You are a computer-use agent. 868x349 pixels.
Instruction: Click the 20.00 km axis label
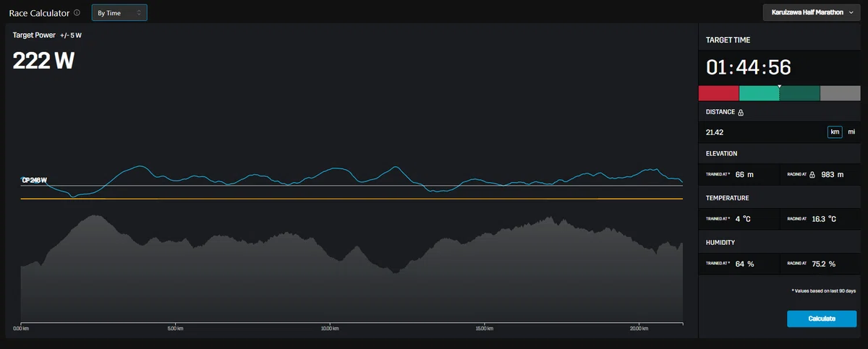pos(638,328)
